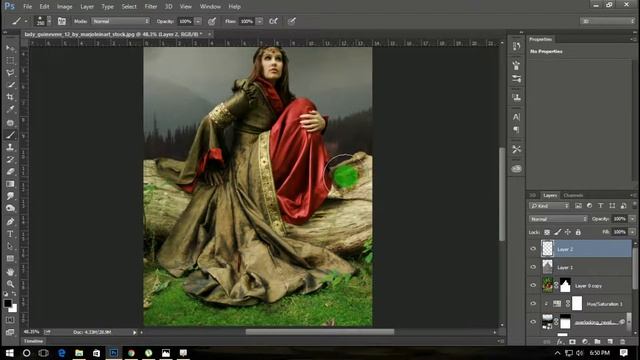Select the Rectangle shape tool

(x=10, y=259)
